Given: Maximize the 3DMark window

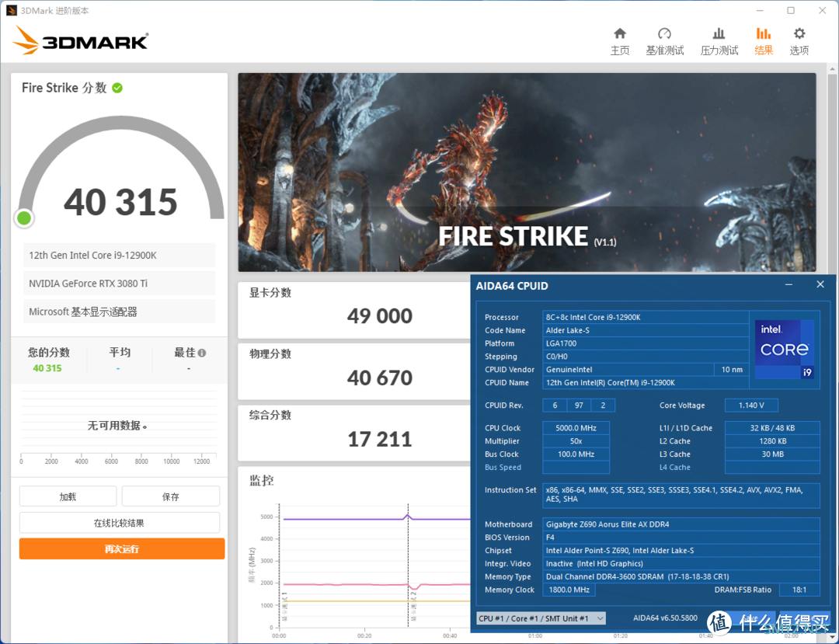Looking at the screenshot, I should [791, 11].
